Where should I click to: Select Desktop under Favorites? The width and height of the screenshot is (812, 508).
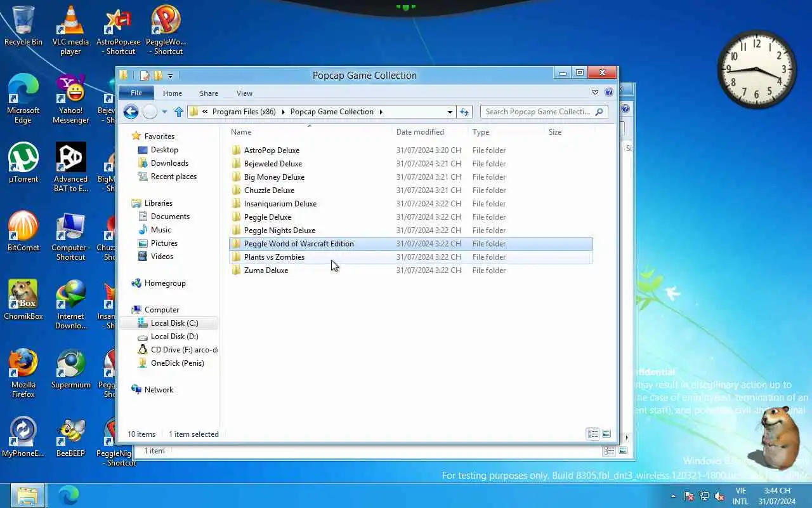(x=164, y=150)
